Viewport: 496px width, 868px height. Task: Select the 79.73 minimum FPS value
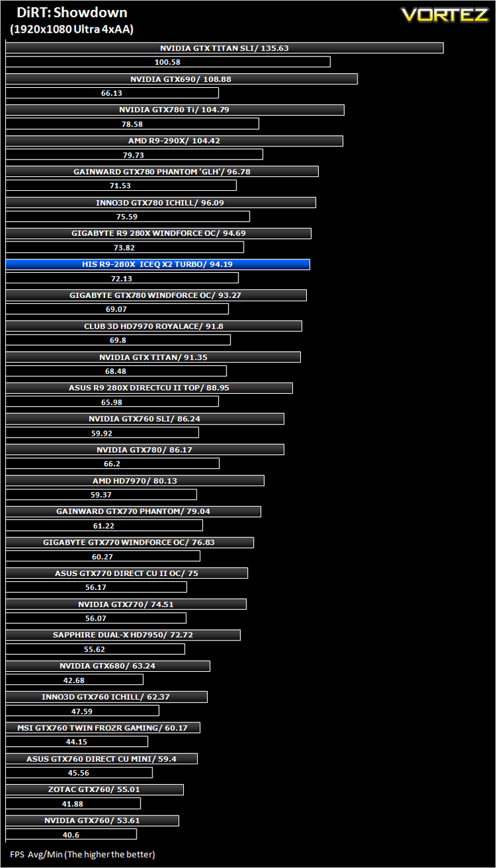[134, 155]
